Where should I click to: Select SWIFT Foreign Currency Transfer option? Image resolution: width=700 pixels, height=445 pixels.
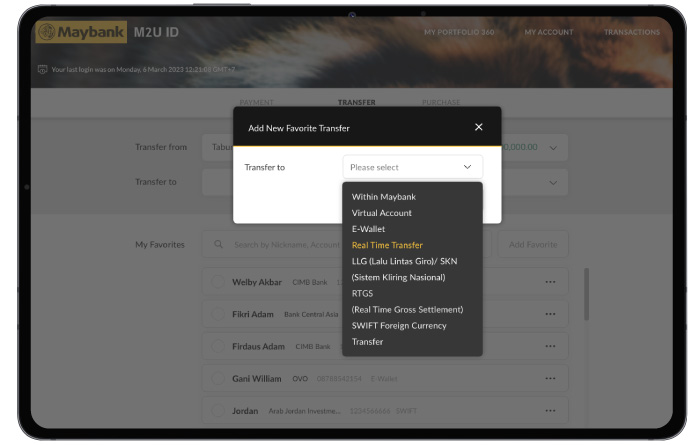399,333
